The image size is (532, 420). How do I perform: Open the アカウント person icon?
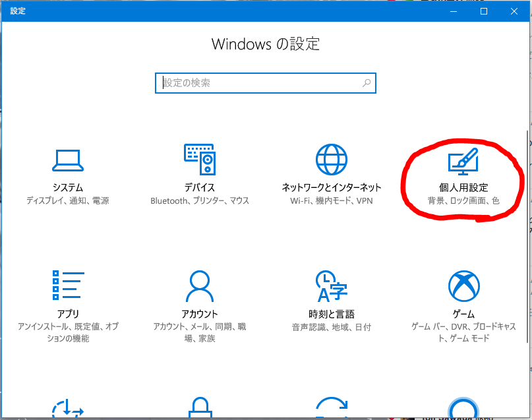click(x=200, y=286)
